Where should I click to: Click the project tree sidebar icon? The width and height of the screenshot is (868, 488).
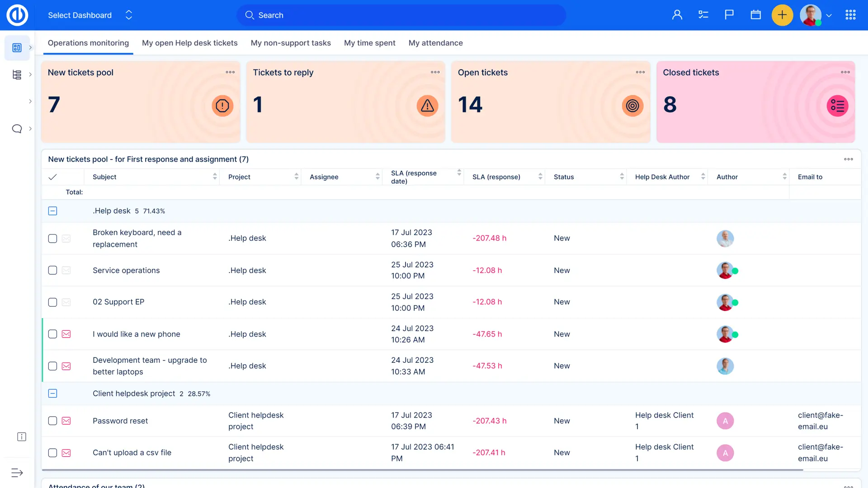point(17,75)
